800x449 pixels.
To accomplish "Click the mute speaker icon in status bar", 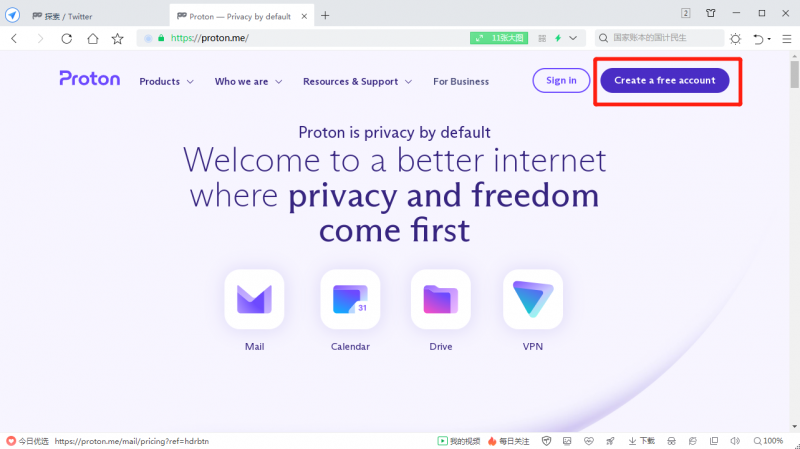I will click(x=735, y=441).
